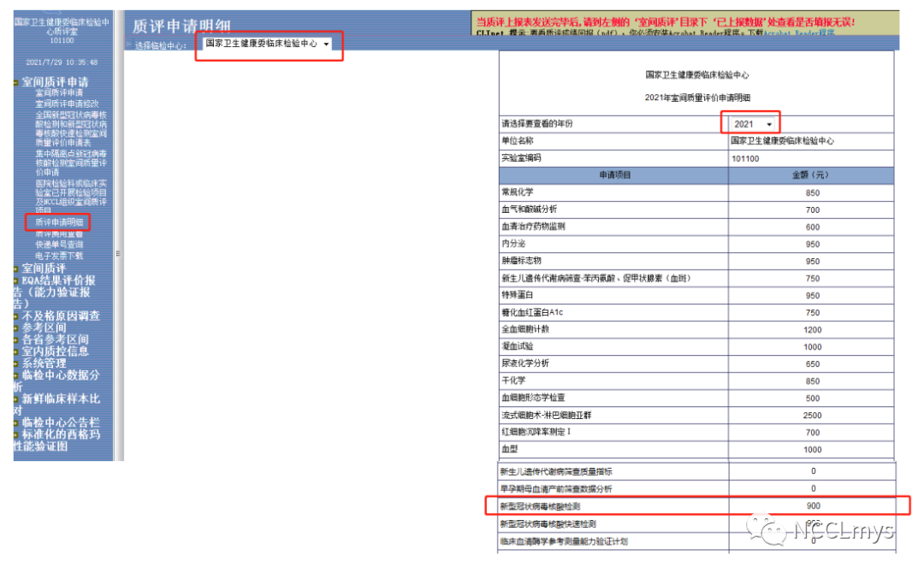This screenshot has width=924, height=573.
Task: Expand the 室间质评 menu section
Action: pos(44,269)
